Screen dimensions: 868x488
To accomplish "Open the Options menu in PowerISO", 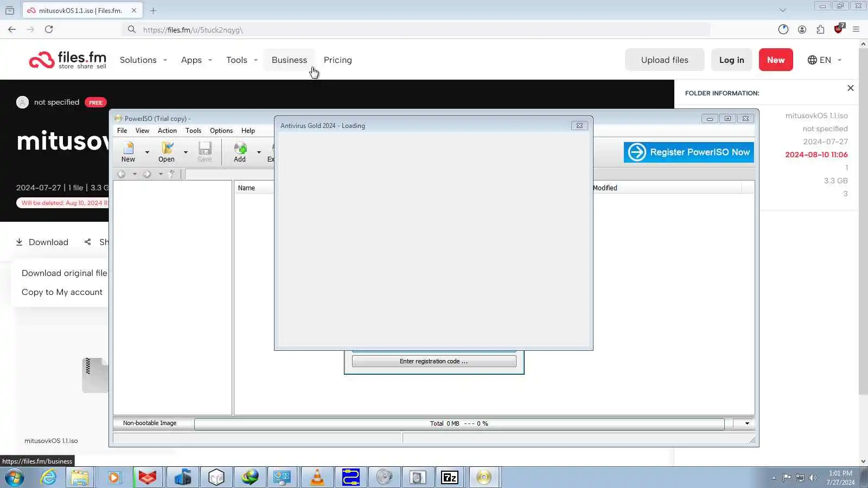I will (221, 131).
